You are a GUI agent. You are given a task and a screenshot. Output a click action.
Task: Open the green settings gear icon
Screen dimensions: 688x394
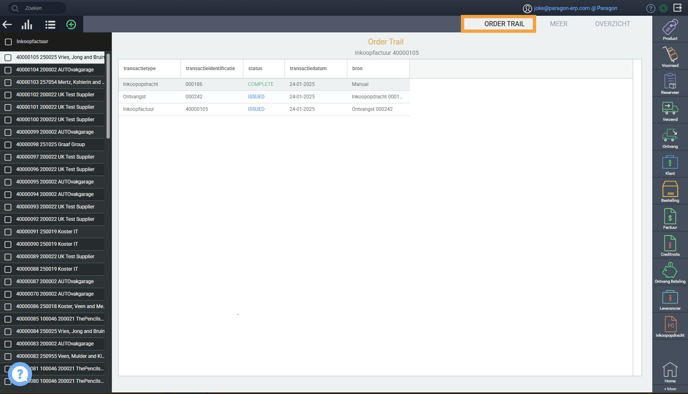(x=663, y=8)
